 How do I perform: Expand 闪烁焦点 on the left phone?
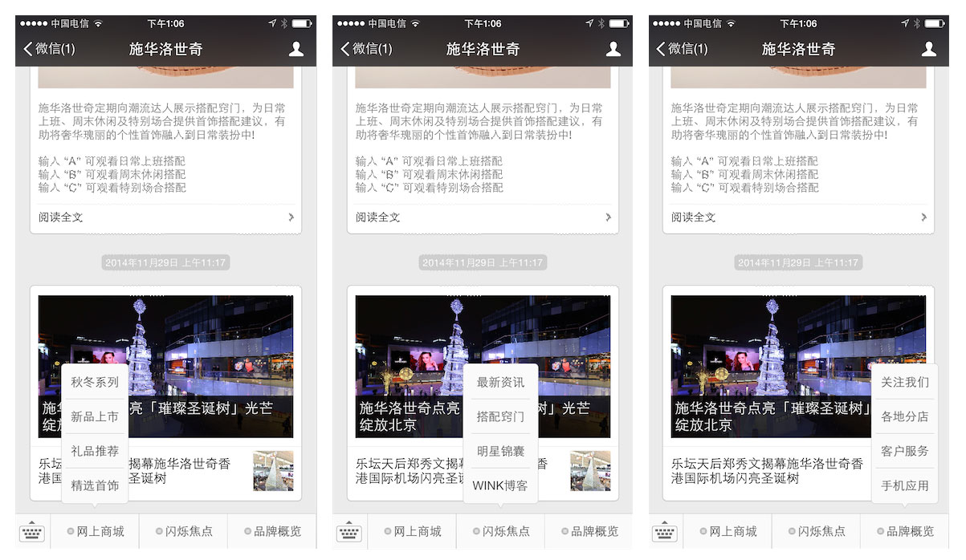tap(184, 531)
